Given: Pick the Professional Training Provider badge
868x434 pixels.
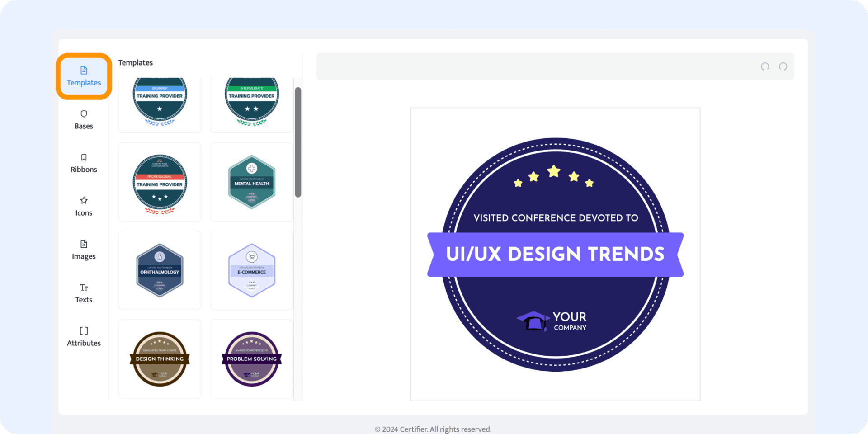Looking at the screenshot, I should [x=160, y=182].
